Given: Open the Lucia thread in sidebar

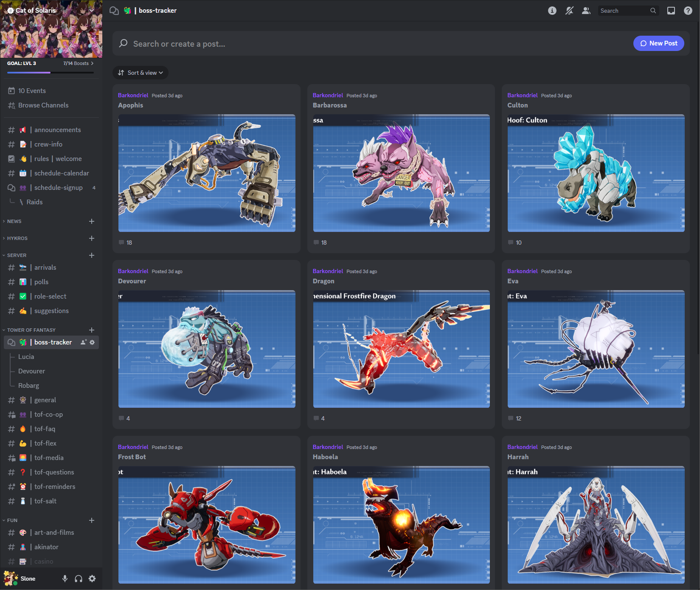Looking at the screenshot, I should [26, 357].
